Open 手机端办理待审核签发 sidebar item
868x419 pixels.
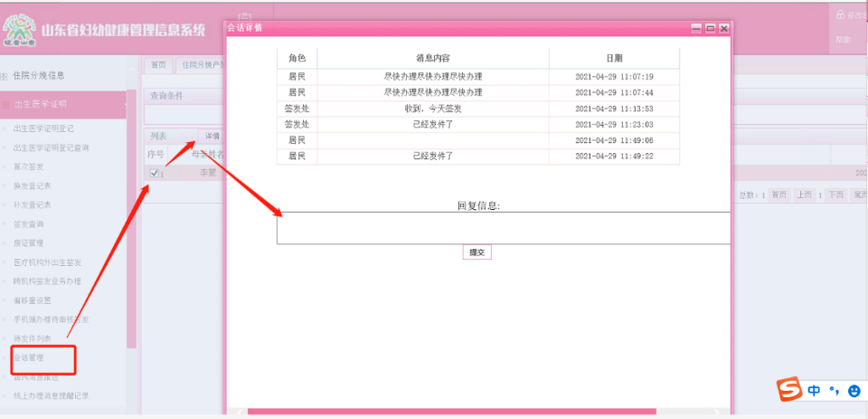click(51, 319)
